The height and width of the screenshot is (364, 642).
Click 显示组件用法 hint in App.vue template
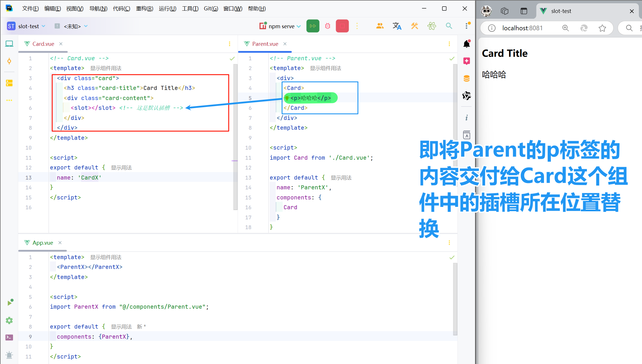(106, 257)
